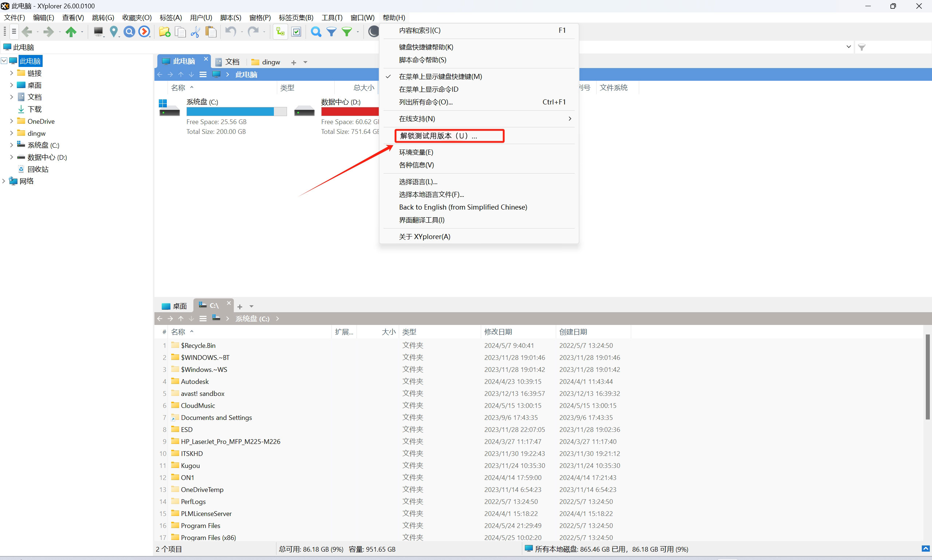Open the address bar dropdown arrow
932x560 pixels.
(849, 47)
